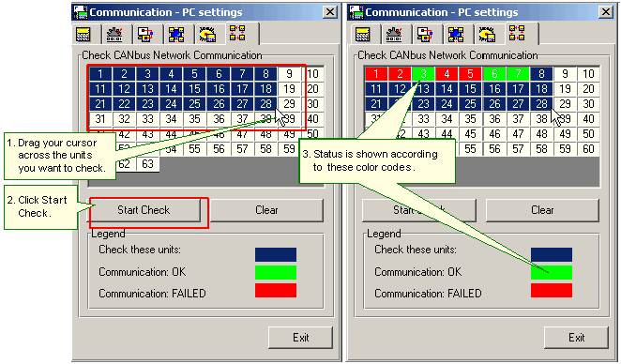Select unit 46 in right dialog
The image size is (621, 364).
494,134
